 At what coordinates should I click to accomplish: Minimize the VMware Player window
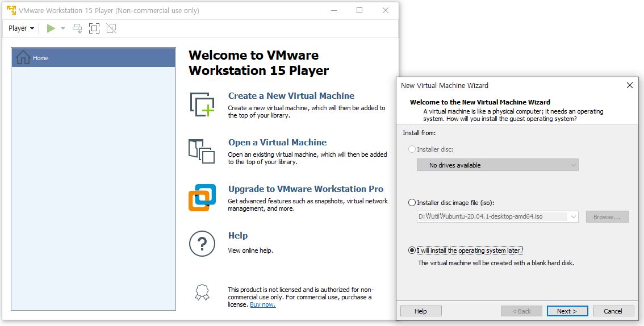point(333,10)
